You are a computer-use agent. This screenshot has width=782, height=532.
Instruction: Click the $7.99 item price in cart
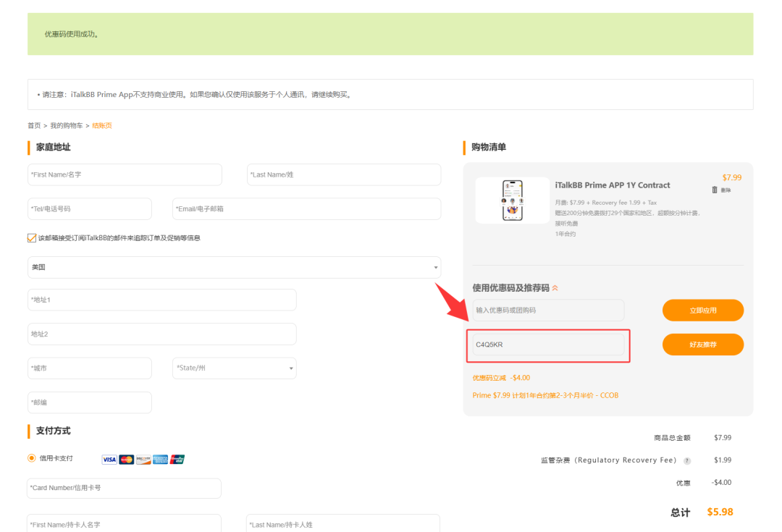[731, 177]
